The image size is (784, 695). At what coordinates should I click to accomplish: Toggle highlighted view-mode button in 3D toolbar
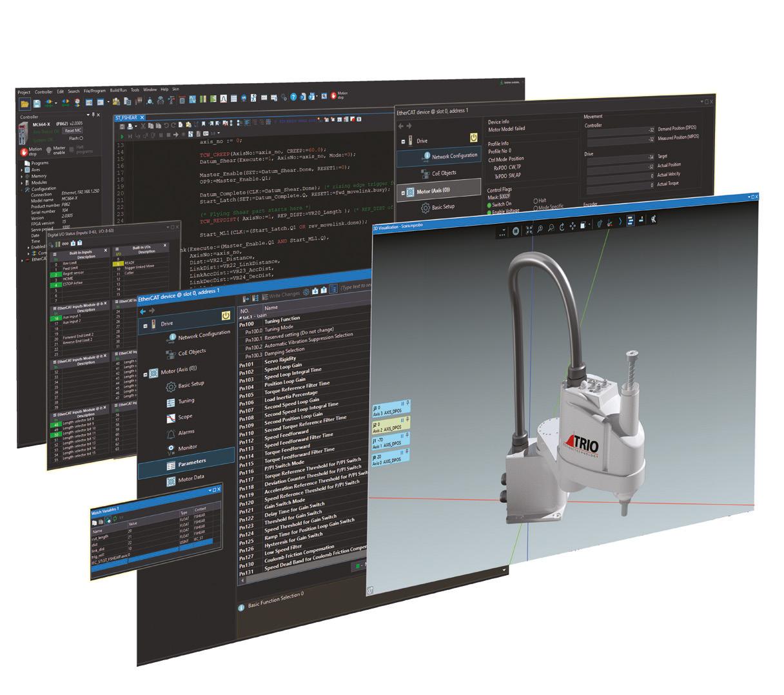[x=631, y=220]
